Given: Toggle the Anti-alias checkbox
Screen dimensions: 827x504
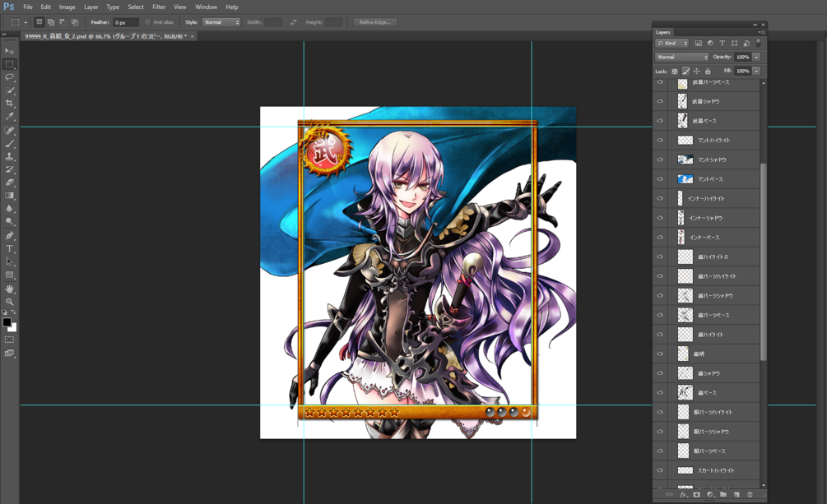Looking at the screenshot, I should tap(147, 22).
